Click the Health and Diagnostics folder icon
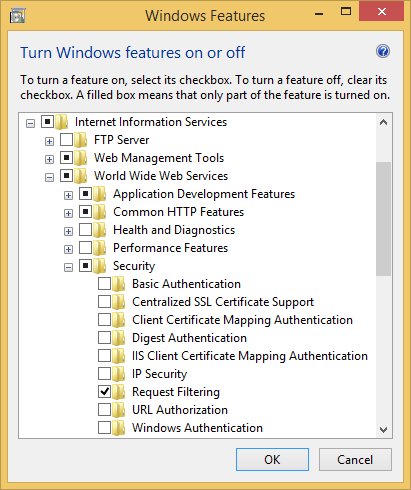The height and width of the screenshot is (490, 411). click(100, 230)
